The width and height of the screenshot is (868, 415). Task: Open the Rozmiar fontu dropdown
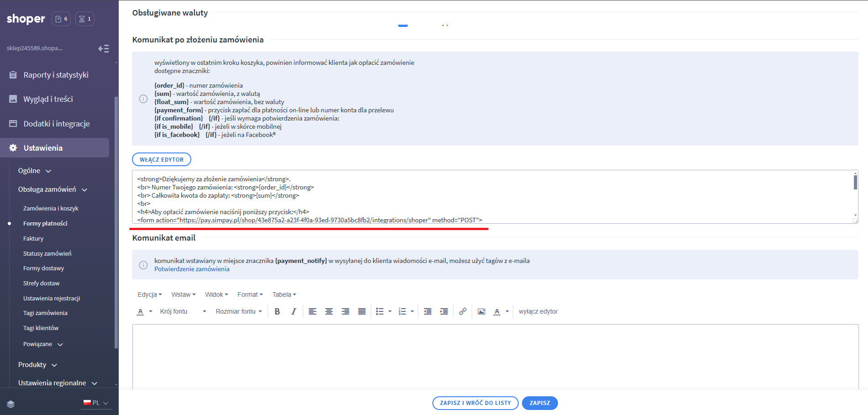[x=239, y=311]
